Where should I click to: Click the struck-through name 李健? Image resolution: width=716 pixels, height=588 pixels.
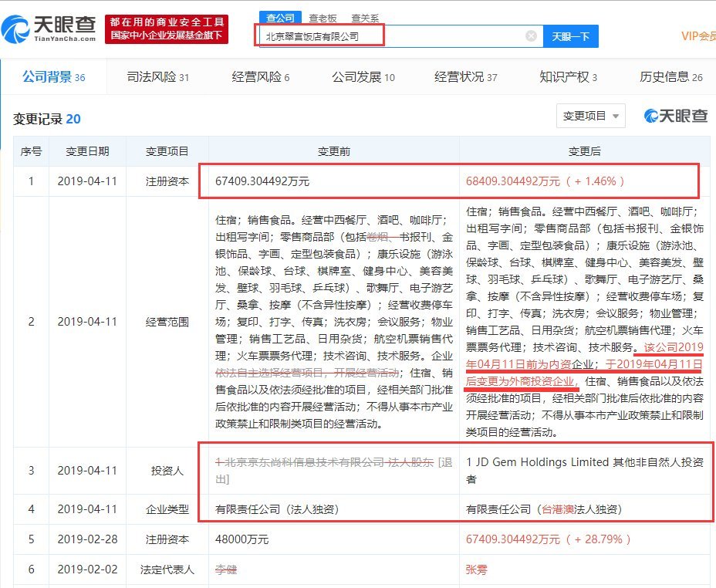point(226,569)
